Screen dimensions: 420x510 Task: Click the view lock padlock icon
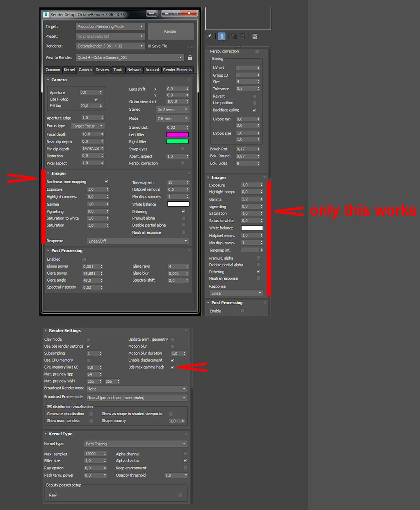coord(190,57)
